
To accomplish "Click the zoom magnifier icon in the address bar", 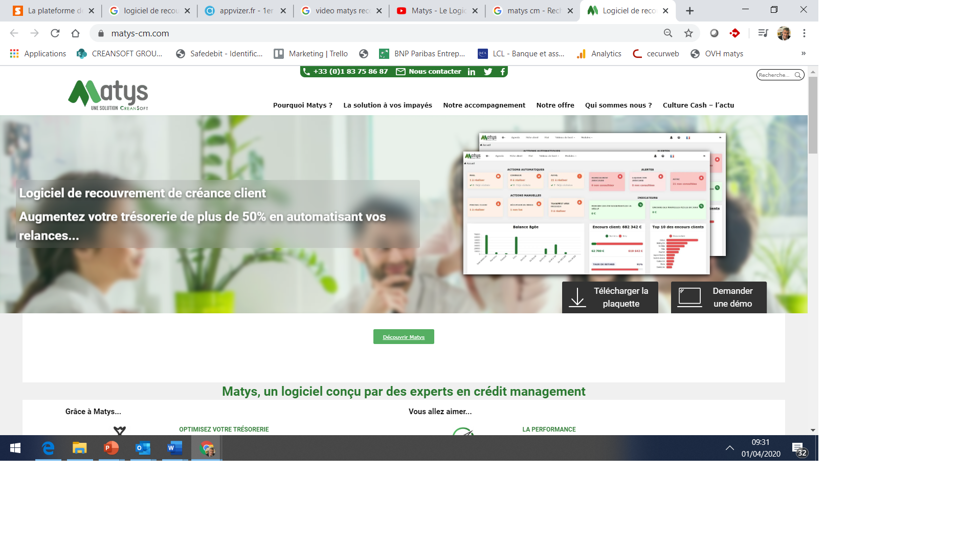I will pos(668,33).
